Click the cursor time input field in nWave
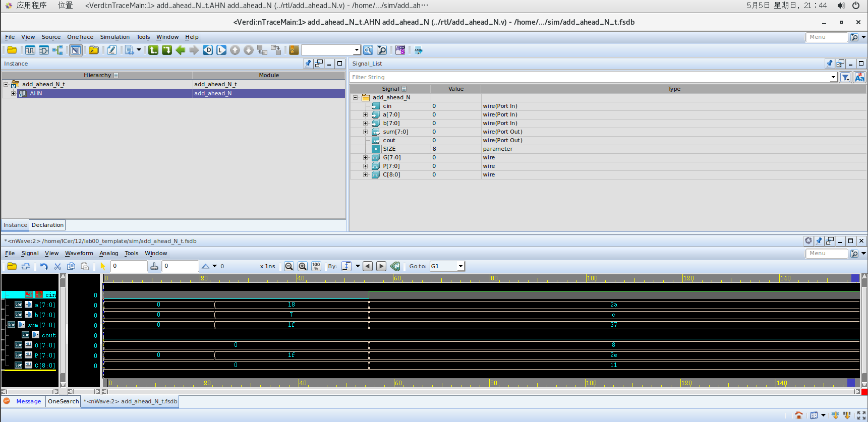868x422 pixels. tap(129, 266)
